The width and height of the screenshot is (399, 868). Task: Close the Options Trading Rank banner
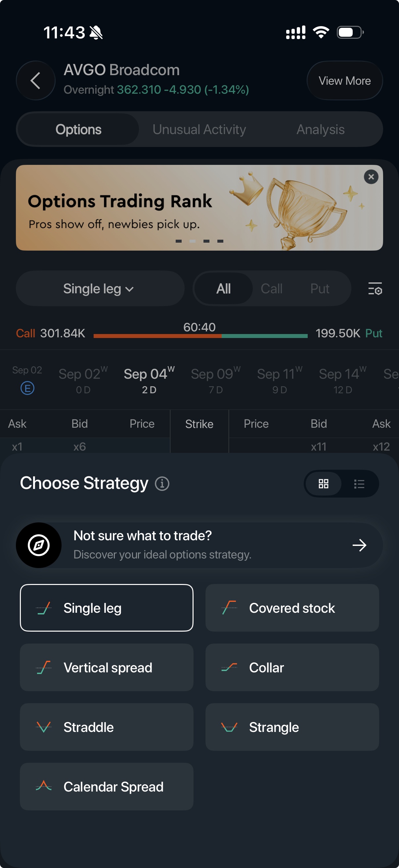tap(371, 177)
